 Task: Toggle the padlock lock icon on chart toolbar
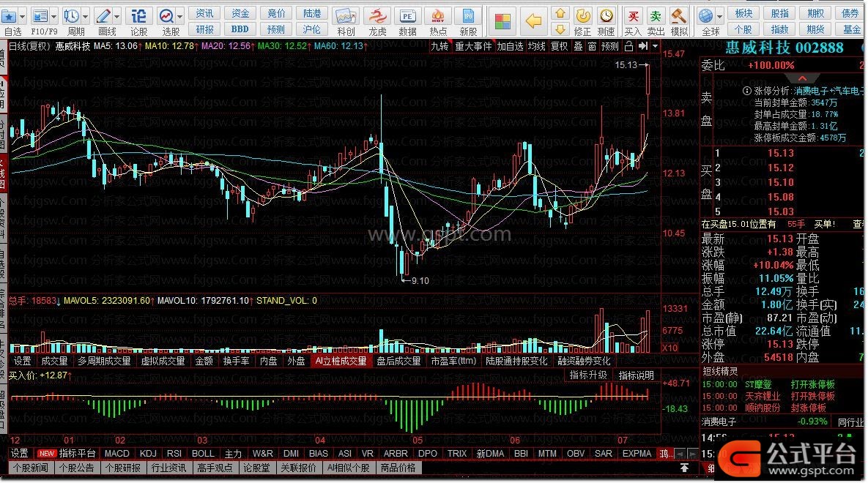point(629,46)
